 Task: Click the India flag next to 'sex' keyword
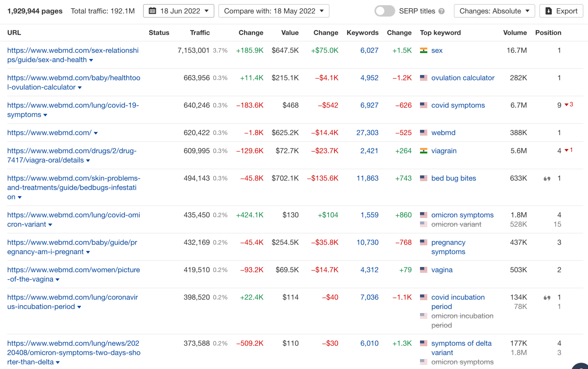coord(423,51)
